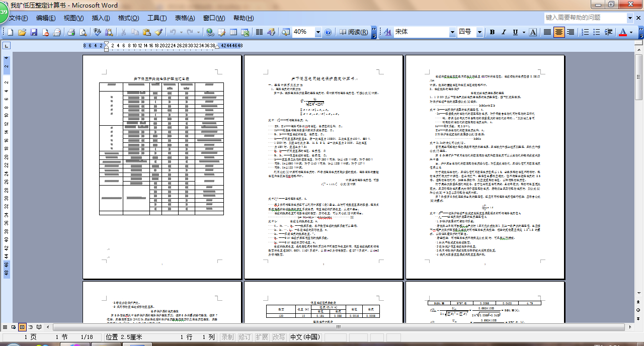Enable justified text alignment
The image size is (644, 346).
click(x=547, y=32)
